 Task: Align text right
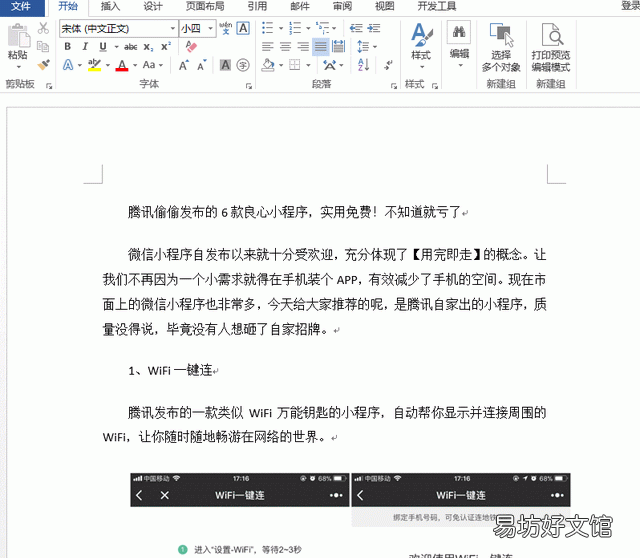coord(303,47)
